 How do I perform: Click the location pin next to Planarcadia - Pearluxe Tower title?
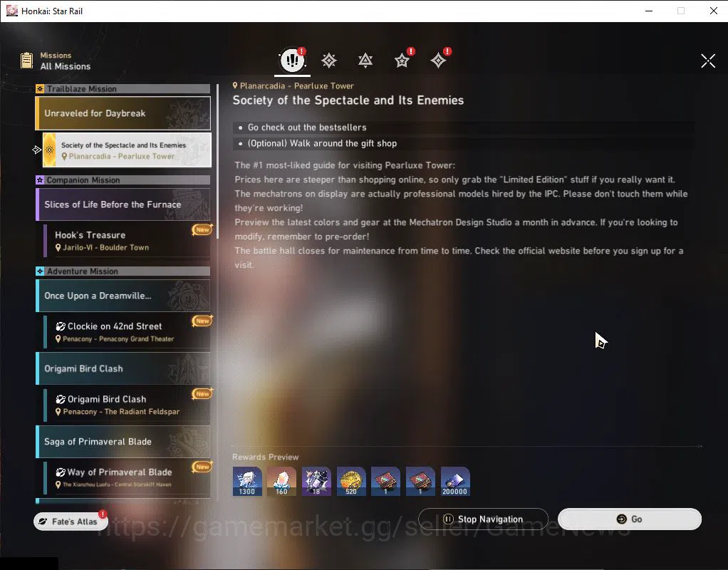click(235, 85)
